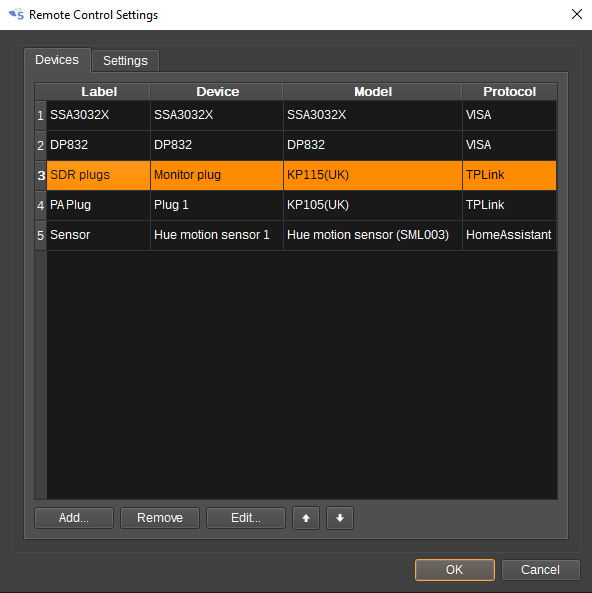The image size is (592, 593).
Task: Cancel the dialog
Action: (x=540, y=570)
